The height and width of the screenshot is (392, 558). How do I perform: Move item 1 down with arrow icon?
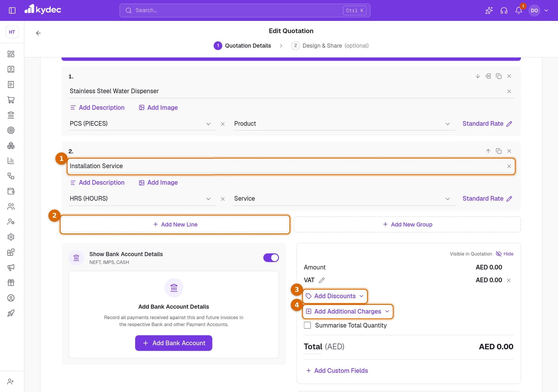click(x=477, y=76)
